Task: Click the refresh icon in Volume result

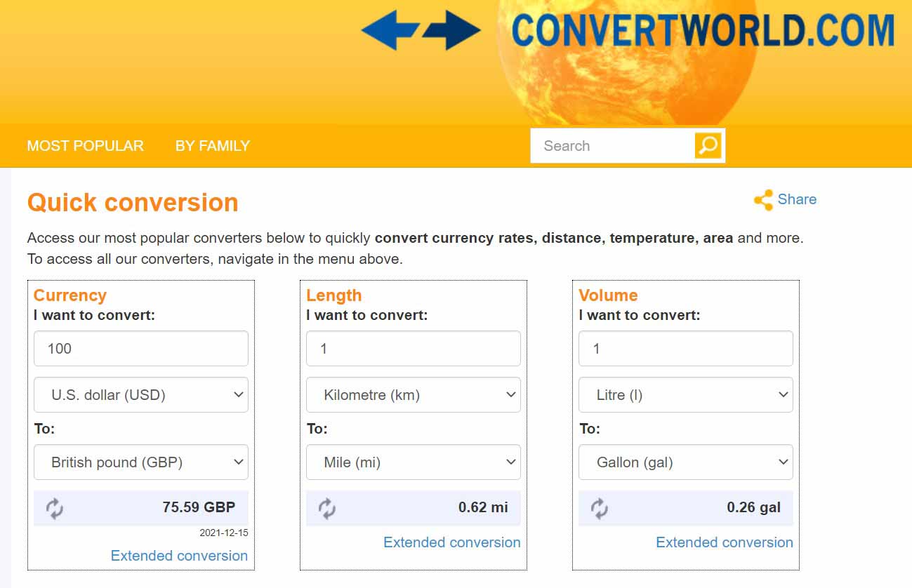Action: tap(600, 508)
